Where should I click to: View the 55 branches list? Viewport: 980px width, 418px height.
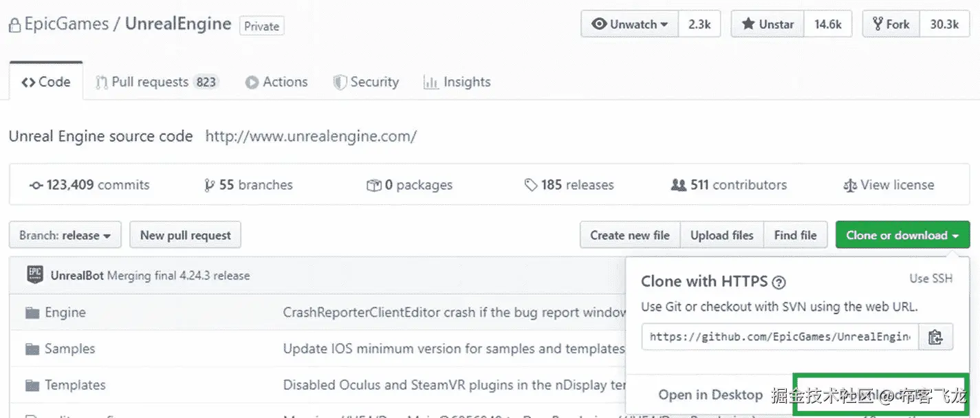249,185
